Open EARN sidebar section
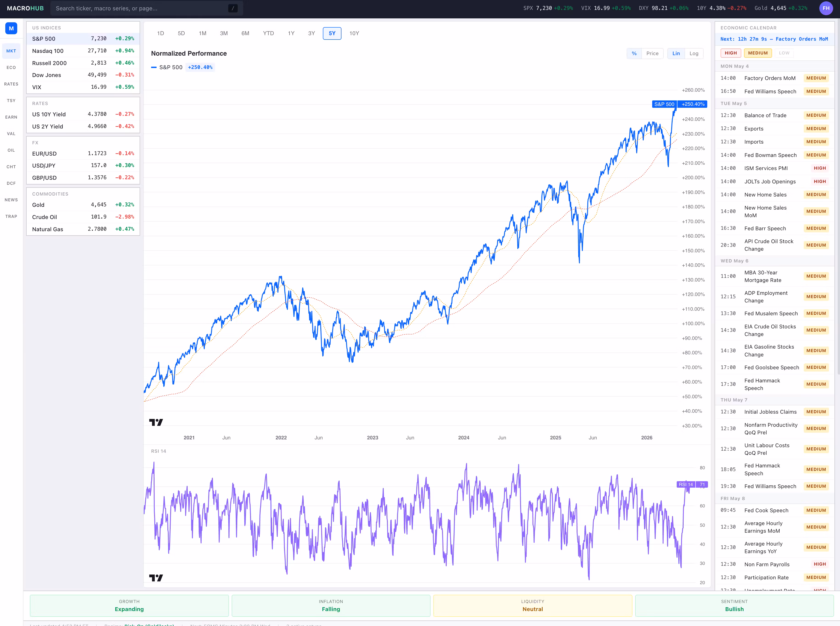 coord(11,117)
